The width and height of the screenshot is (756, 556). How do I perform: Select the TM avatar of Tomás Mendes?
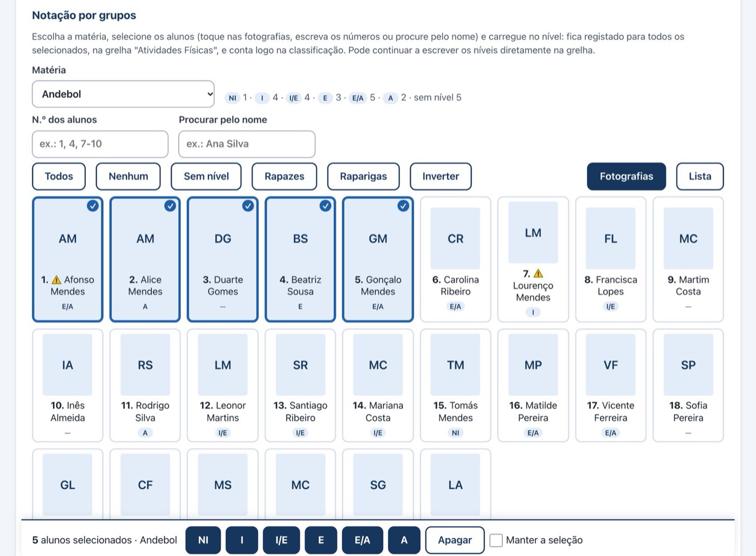coord(455,365)
